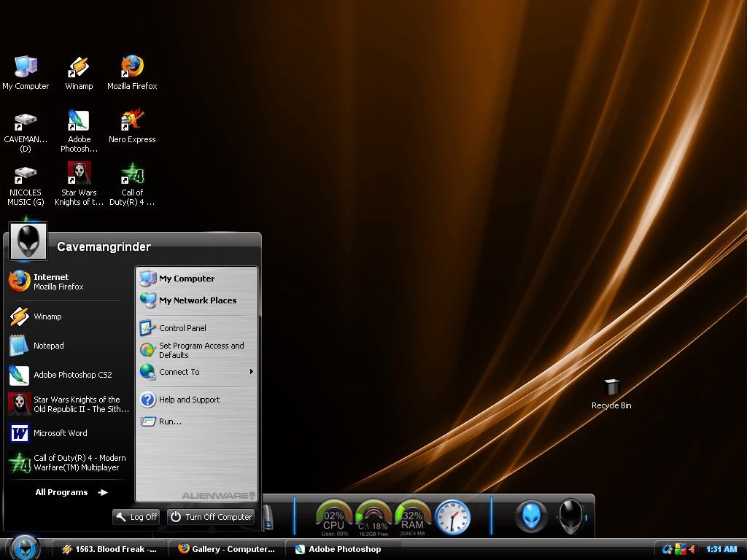The image size is (747, 560).
Task: Open the speaker volume tray icon
Action: click(692, 550)
